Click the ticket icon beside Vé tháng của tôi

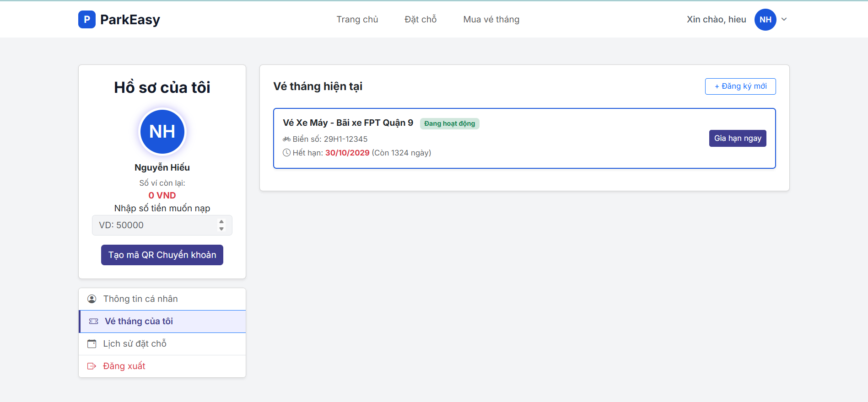click(x=94, y=322)
